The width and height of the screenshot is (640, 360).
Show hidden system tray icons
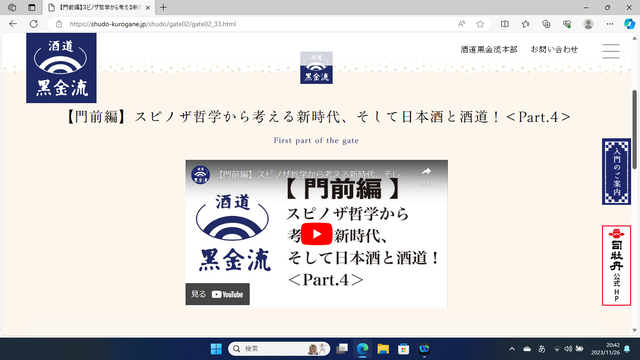[x=512, y=349]
